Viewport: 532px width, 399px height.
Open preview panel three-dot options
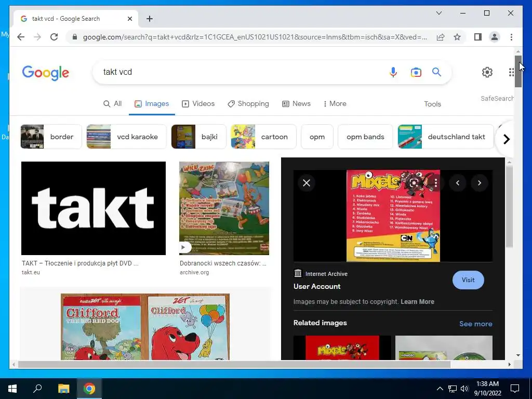pos(436,183)
